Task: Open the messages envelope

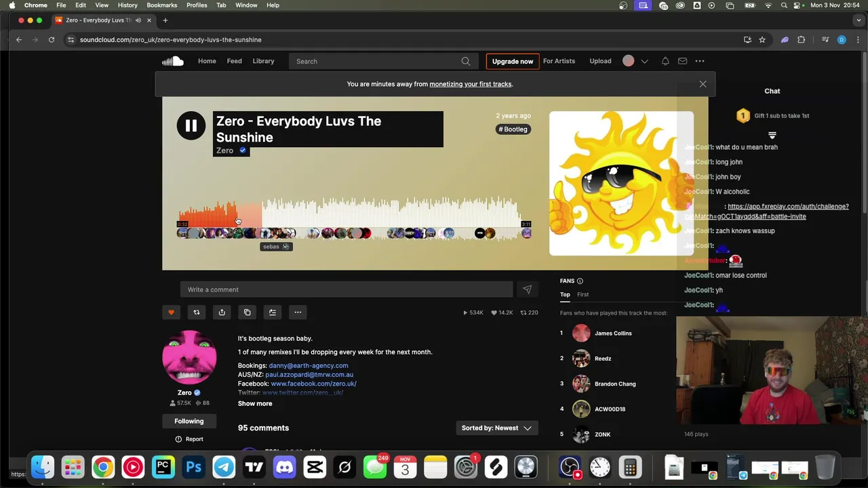Action: (682, 61)
